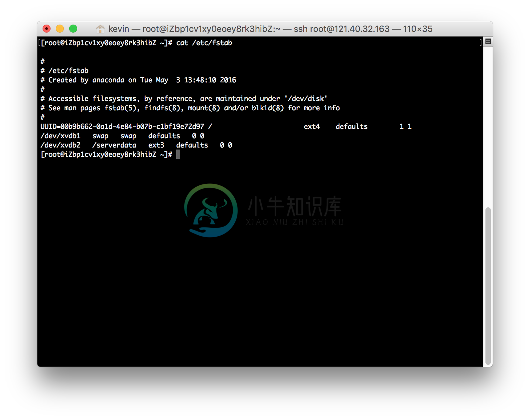Click the red close window button
The image size is (530, 420).
[47, 29]
